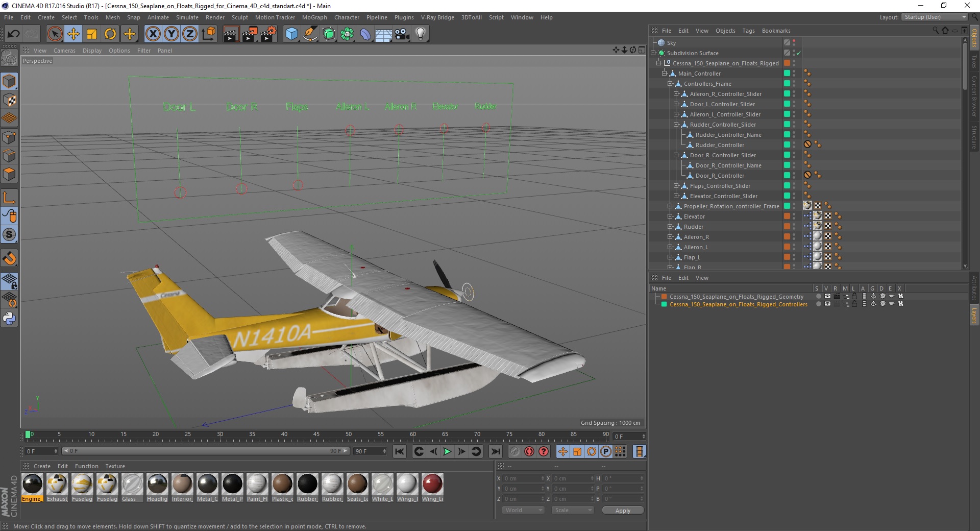Toggle Snap S icon
The width and height of the screenshot is (980, 531).
(x=10, y=234)
